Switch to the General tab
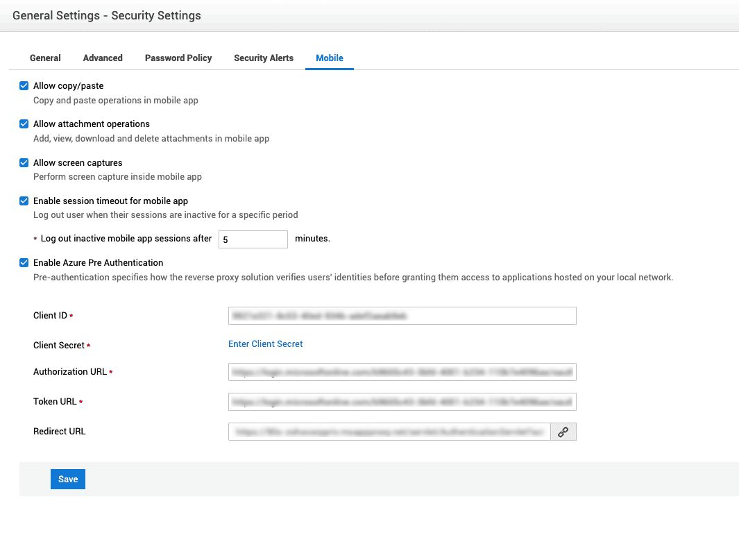The width and height of the screenshot is (739, 560). 45,58
